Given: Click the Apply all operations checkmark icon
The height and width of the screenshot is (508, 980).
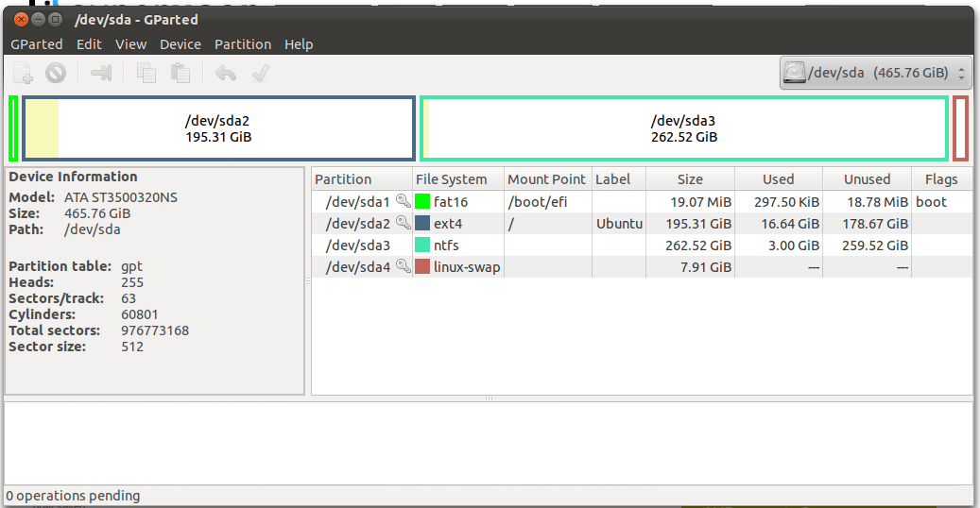Looking at the screenshot, I should point(261,73).
